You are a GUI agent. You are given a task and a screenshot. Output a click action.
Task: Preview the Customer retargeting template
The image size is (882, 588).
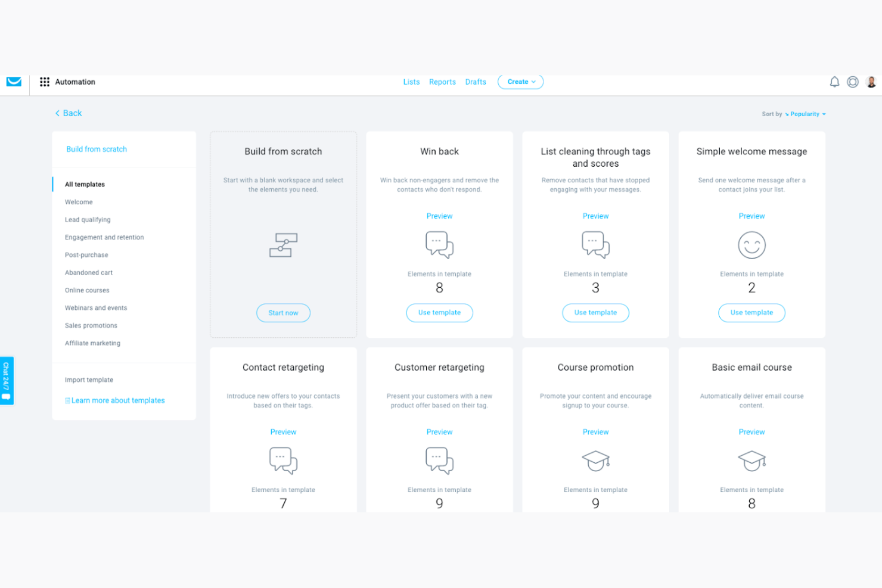[440, 432]
